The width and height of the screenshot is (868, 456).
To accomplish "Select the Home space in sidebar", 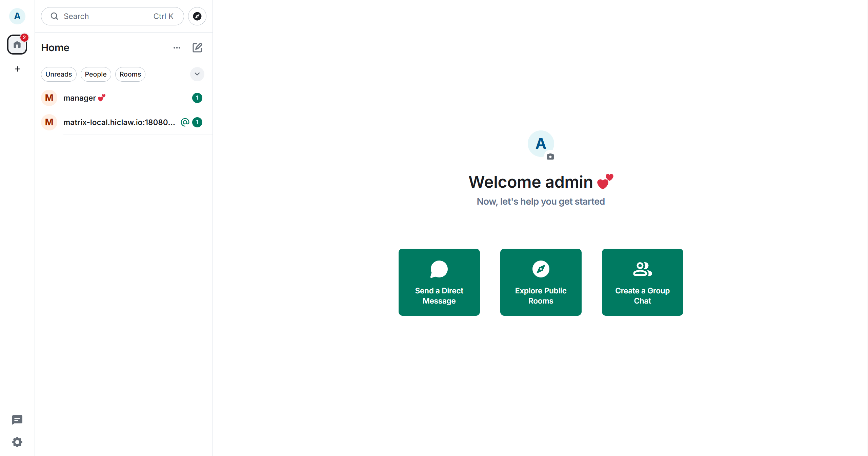I will coord(17,44).
